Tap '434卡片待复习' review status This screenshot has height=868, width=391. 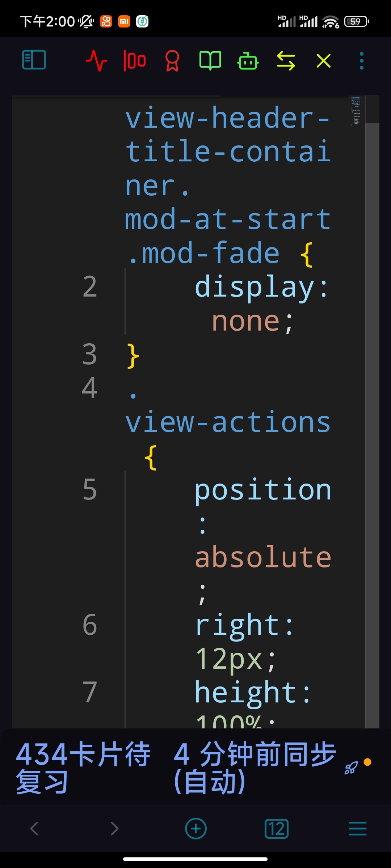(83, 767)
